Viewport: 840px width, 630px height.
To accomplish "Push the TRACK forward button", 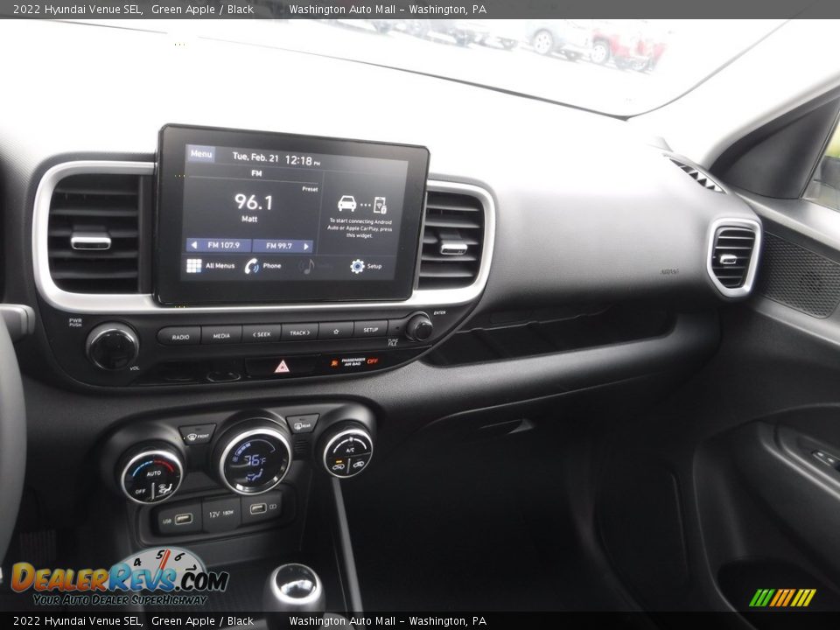I will 300,332.
